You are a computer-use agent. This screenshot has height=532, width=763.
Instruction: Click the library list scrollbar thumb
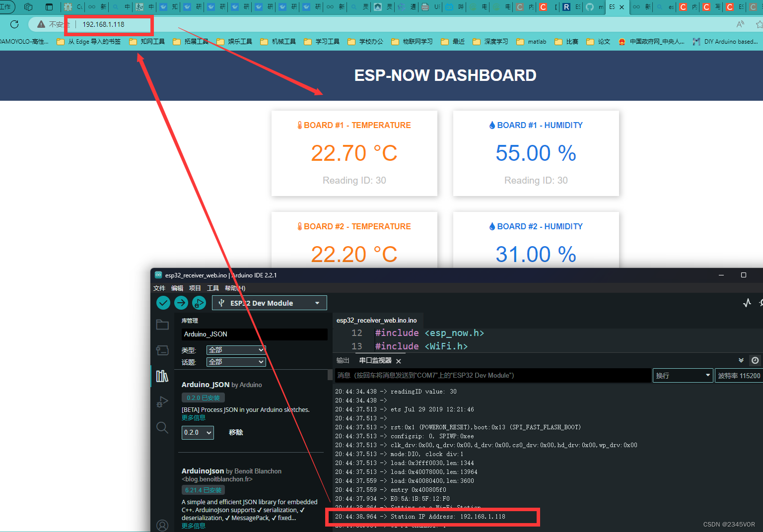(330, 375)
